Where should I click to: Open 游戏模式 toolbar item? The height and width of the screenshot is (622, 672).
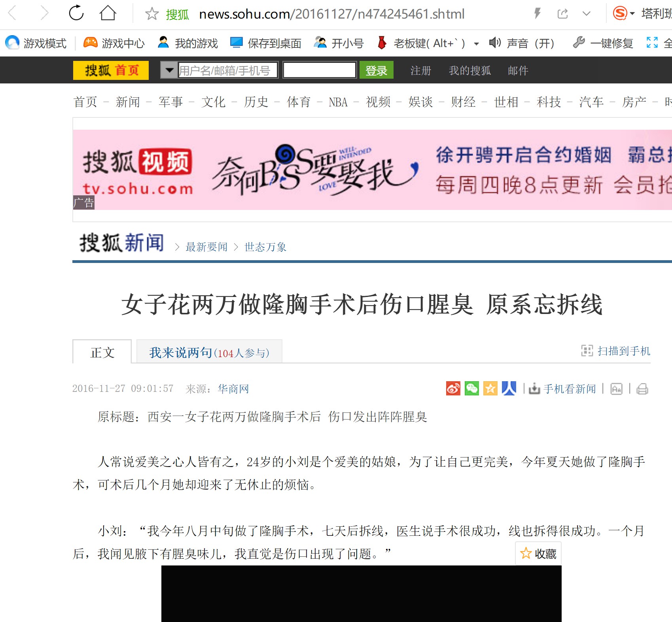(36, 43)
